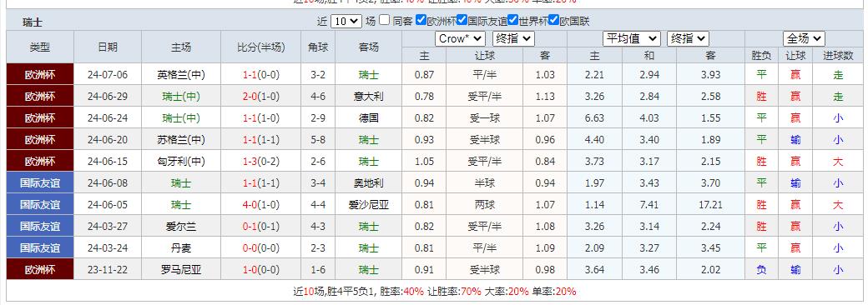868x305 pixels.
Task: Select the date 23-11-22
Action: click(108, 270)
